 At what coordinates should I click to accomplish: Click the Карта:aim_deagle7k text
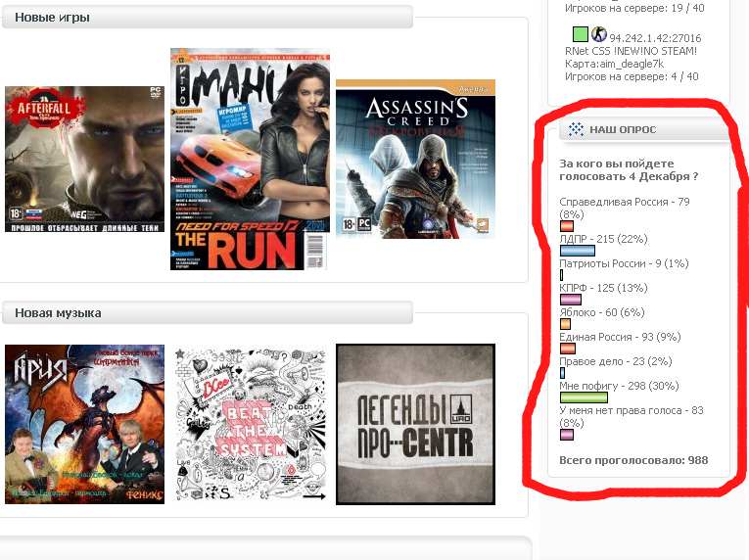(x=614, y=64)
